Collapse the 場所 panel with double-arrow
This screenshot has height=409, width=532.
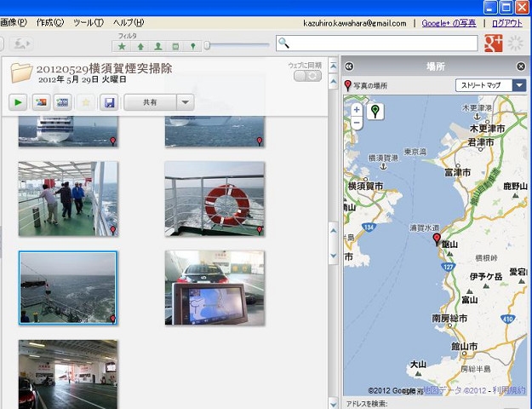pyautogui.click(x=349, y=66)
